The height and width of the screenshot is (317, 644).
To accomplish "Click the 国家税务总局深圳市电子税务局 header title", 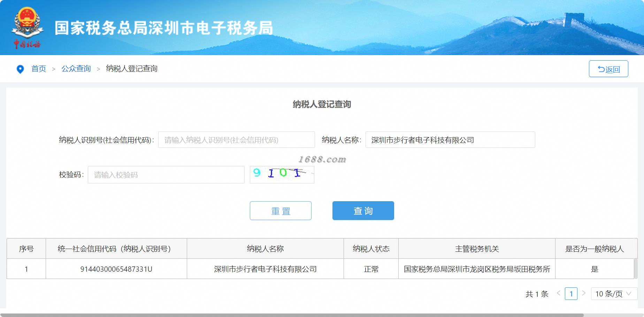I will [164, 28].
